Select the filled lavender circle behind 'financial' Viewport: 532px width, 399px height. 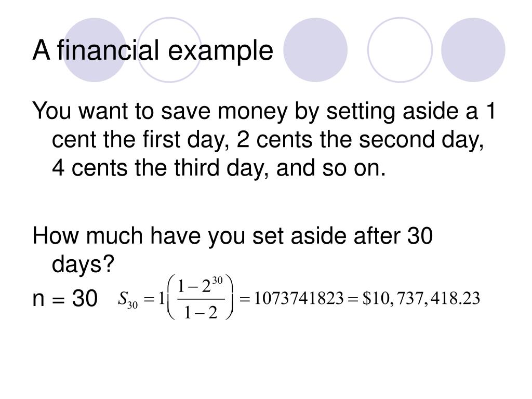click(x=95, y=50)
